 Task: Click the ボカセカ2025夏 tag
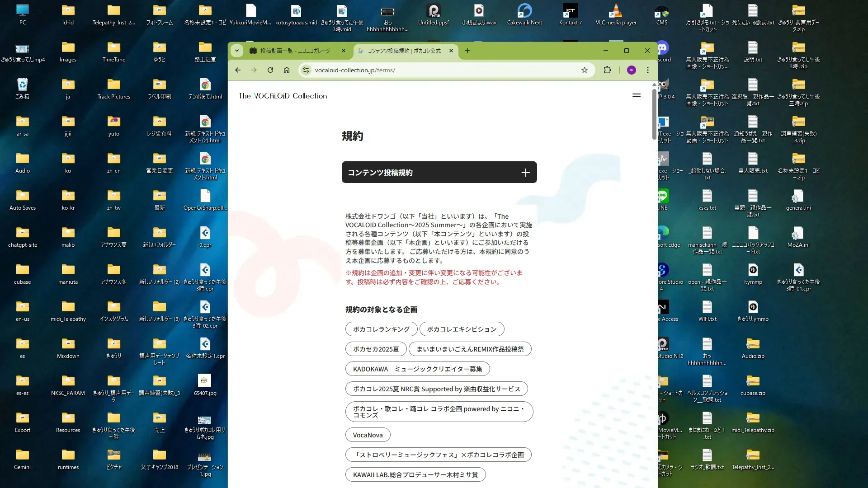point(376,349)
